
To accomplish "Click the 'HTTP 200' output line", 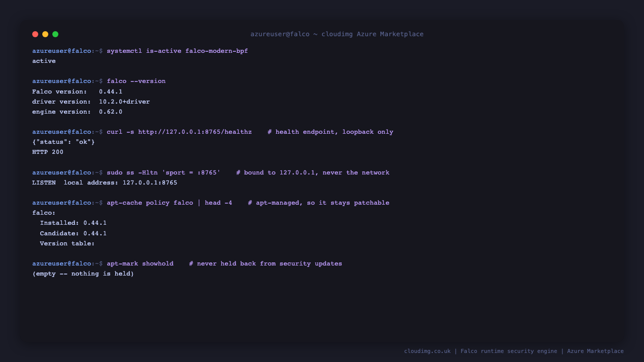I will pos(48,152).
